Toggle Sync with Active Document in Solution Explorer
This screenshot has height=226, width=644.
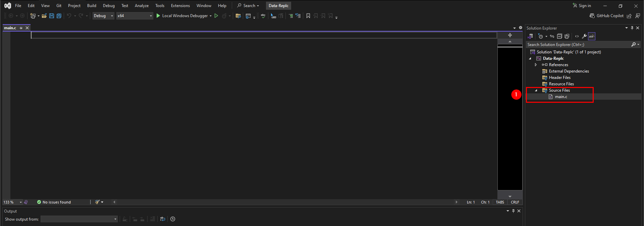[552, 36]
